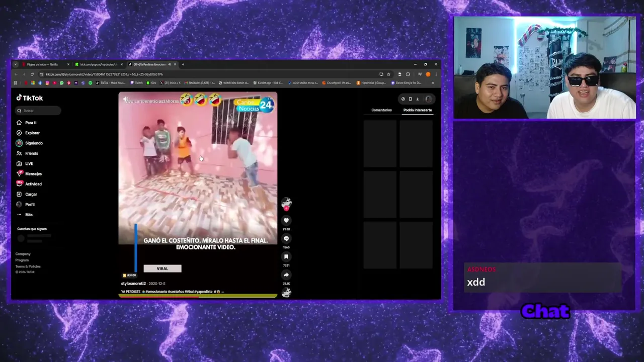The height and width of the screenshot is (362, 644).
Task: Open the Twitch bookmark
Action: point(136,83)
